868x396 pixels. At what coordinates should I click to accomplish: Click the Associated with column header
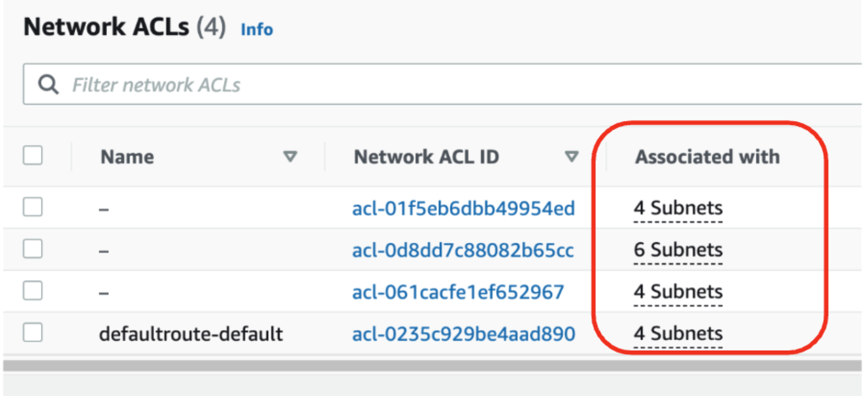[x=708, y=156]
